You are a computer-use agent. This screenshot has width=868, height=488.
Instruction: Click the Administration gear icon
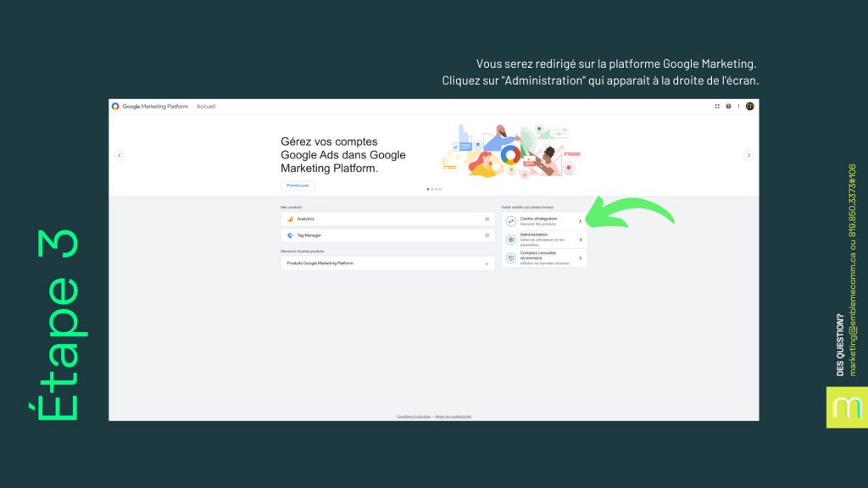click(x=511, y=240)
